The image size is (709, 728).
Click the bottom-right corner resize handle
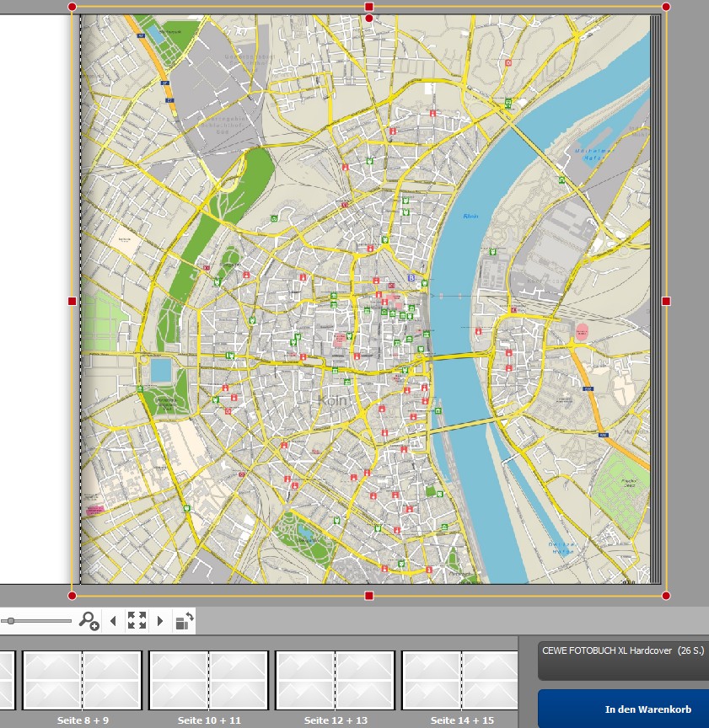[666, 596]
